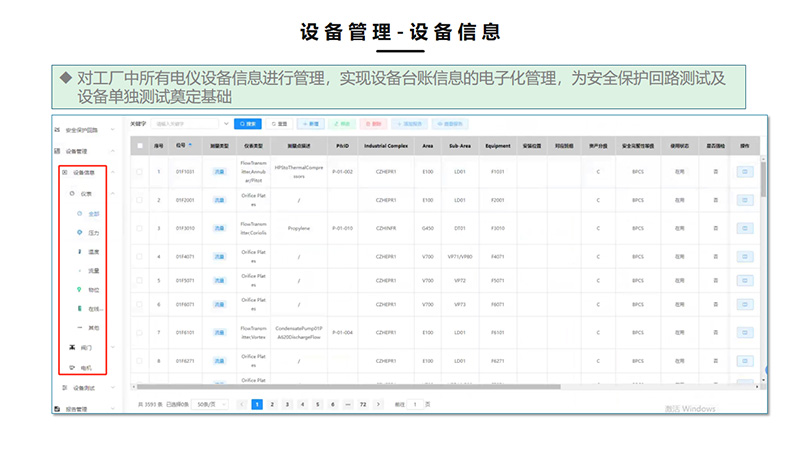Click the sort arrow on 位号 column
Screen dimensions: 800x450
(x=190, y=145)
